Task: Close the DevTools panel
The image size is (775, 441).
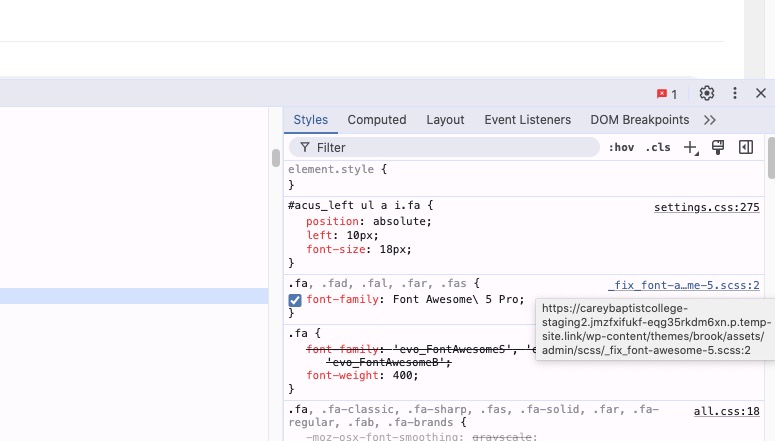Action: (761, 93)
